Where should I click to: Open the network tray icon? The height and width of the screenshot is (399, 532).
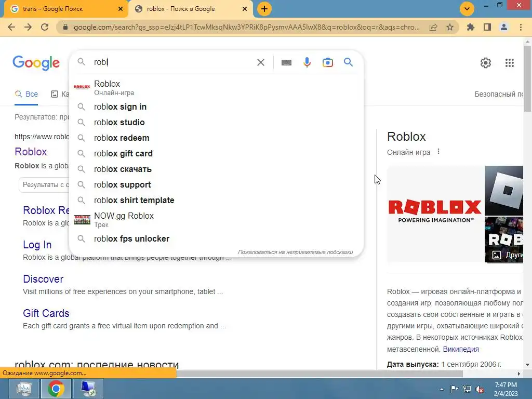coord(467,389)
